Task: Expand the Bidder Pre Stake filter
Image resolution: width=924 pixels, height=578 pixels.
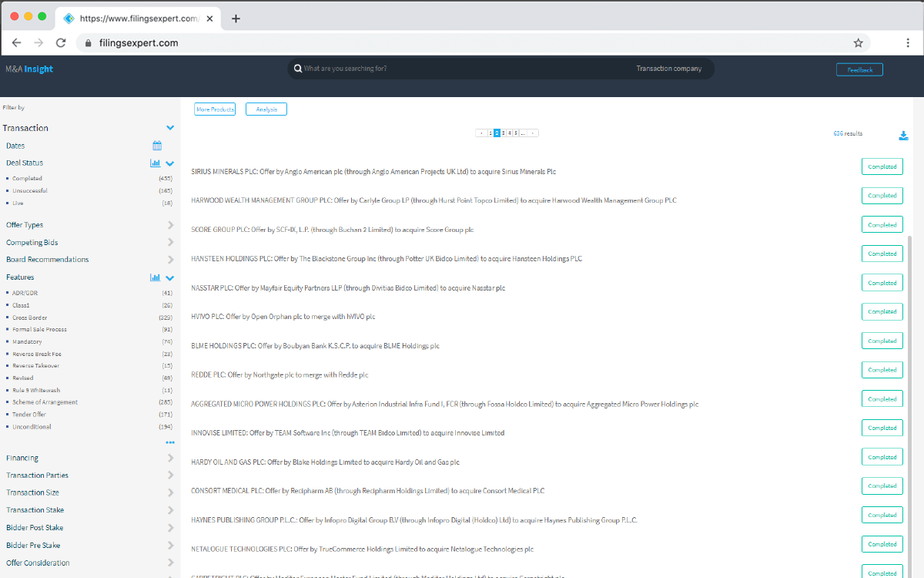Action: (171, 546)
